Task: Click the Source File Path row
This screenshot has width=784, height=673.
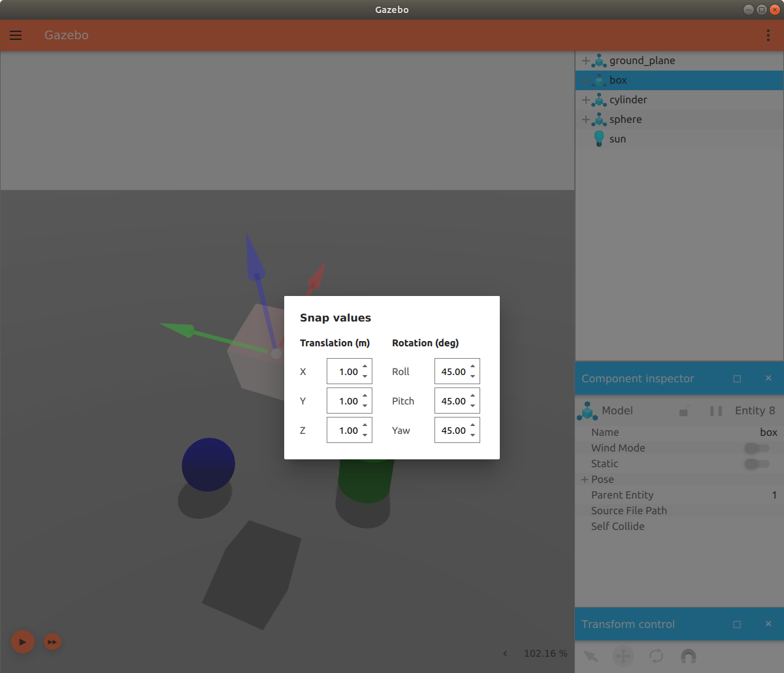Action: [x=679, y=511]
